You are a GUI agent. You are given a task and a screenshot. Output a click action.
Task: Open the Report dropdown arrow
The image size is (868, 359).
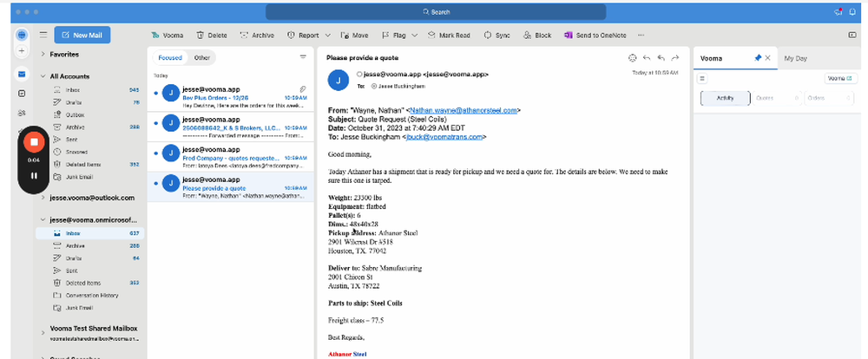(x=328, y=35)
